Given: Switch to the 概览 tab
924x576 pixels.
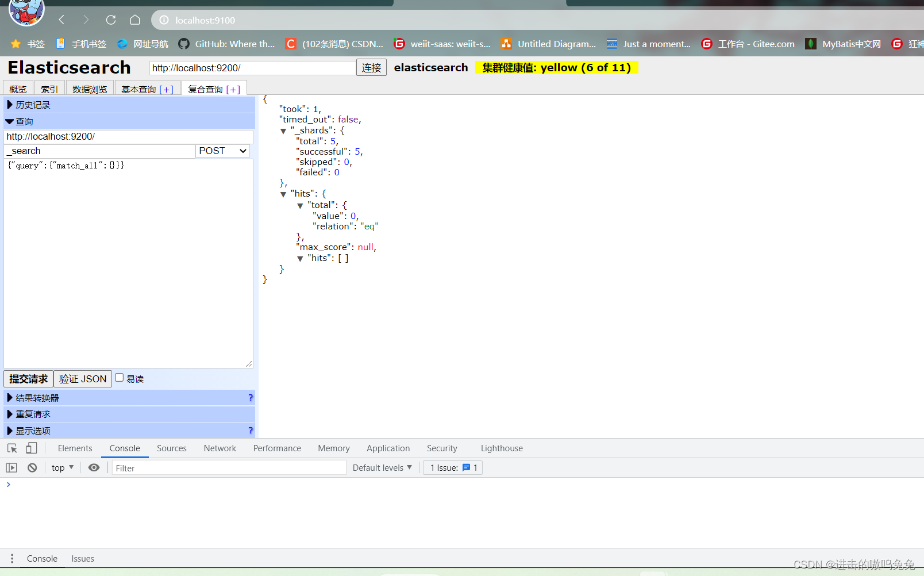Looking at the screenshot, I should [18, 89].
